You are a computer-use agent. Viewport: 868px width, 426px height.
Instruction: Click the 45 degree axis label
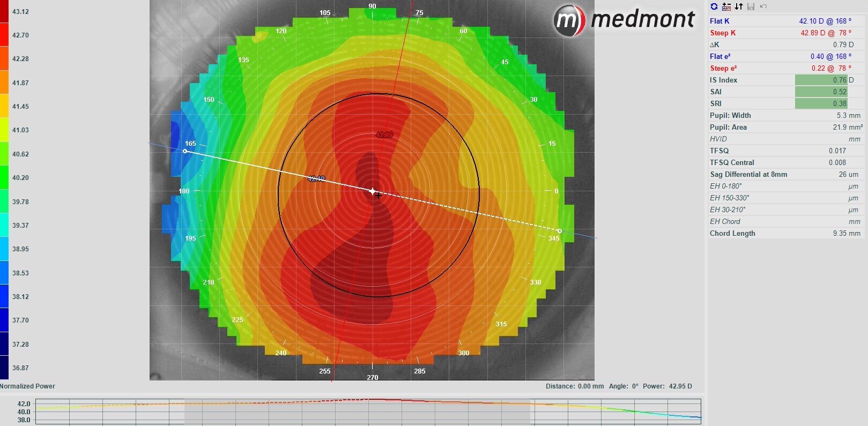point(505,62)
